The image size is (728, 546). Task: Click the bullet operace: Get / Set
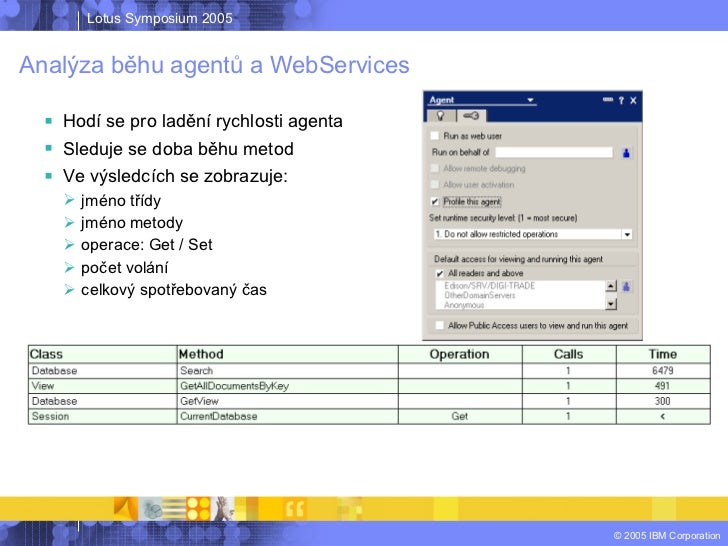[x=147, y=245]
